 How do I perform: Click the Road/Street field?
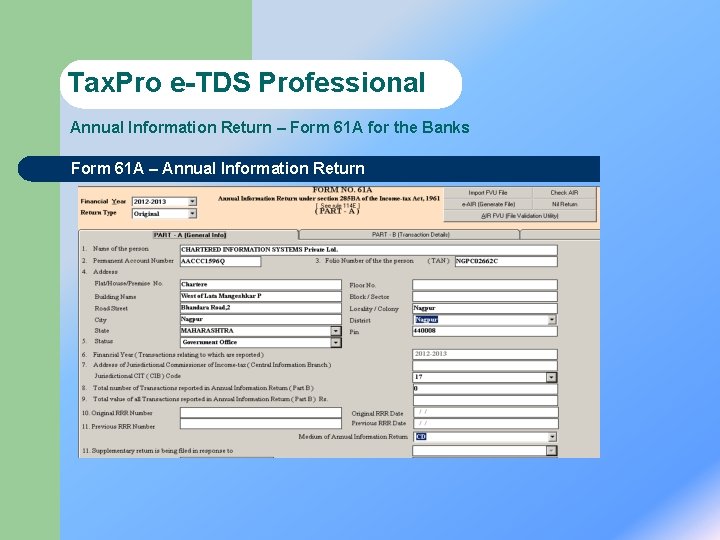pyautogui.click(x=260, y=308)
